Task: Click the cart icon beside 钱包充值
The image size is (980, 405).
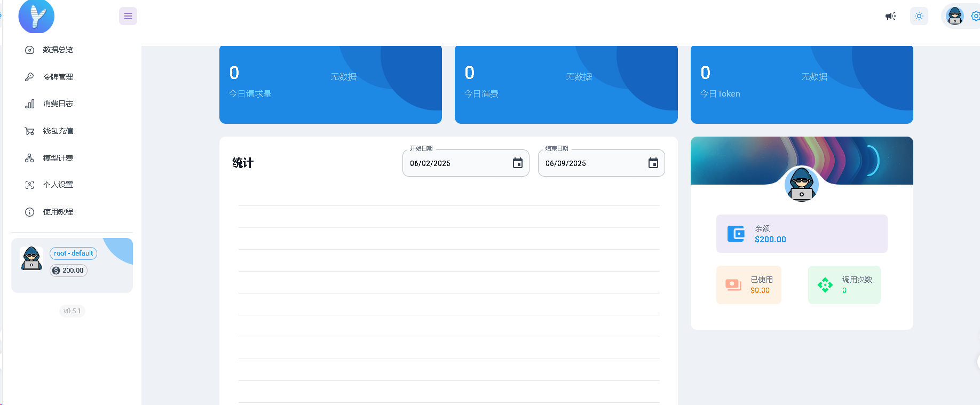Action: pyautogui.click(x=30, y=131)
